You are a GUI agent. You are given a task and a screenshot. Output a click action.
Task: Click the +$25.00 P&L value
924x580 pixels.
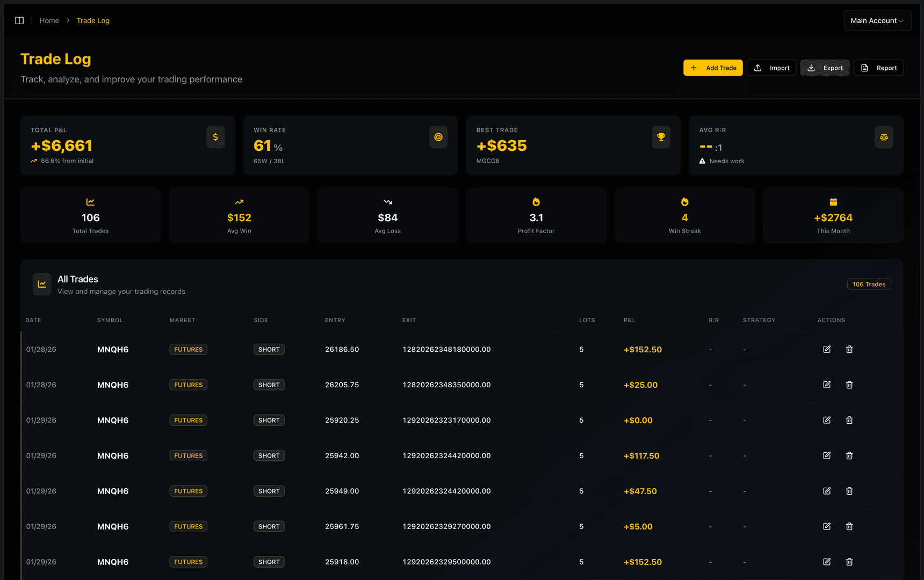pos(640,385)
